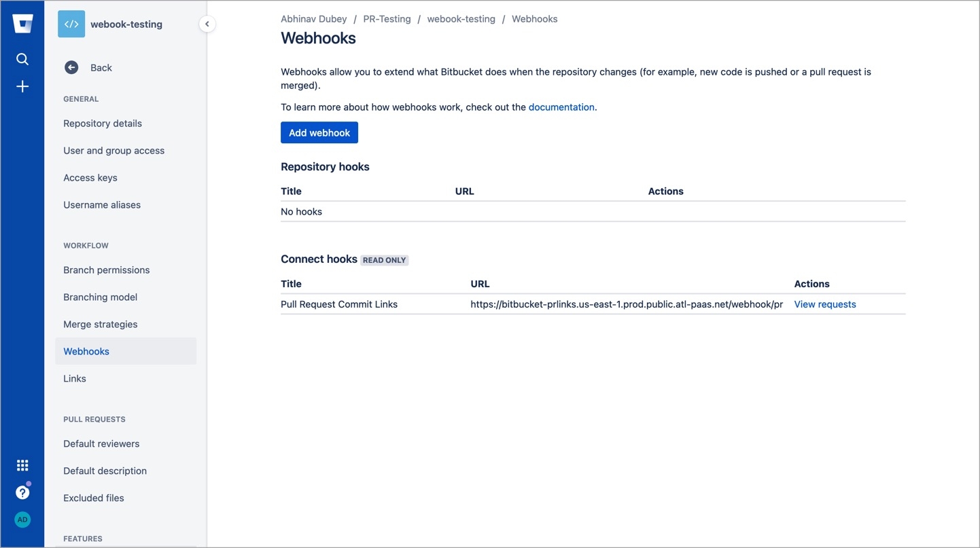This screenshot has width=980, height=548.
Task: Open Username aliases page
Action: pyautogui.click(x=102, y=205)
